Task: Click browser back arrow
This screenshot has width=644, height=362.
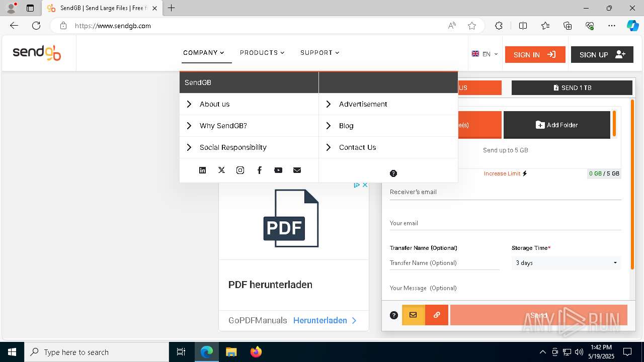Action: tap(14, 26)
